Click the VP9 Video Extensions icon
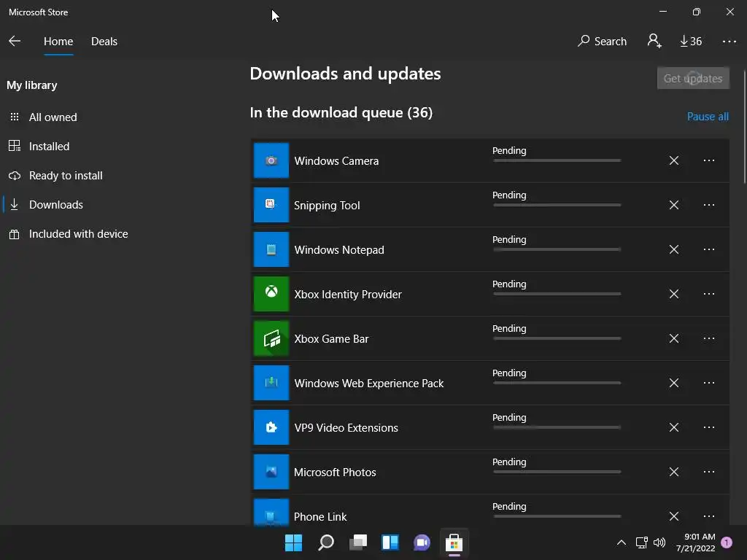 click(x=271, y=427)
